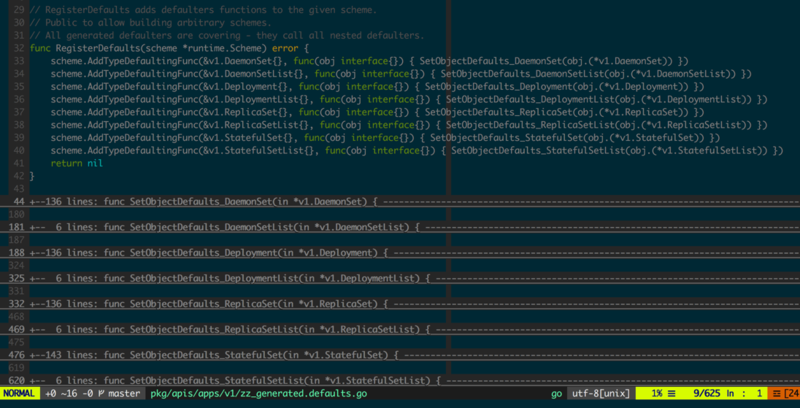Expand SetObjectDefaults_StatefulSetList fold at line 620
The image size is (800, 408).
coord(400,380)
